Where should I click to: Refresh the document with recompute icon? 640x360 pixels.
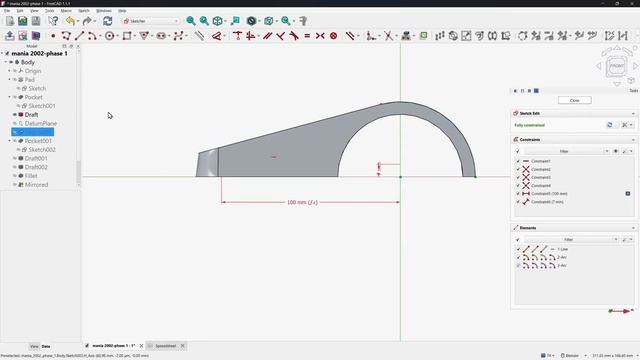click(107, 21)
